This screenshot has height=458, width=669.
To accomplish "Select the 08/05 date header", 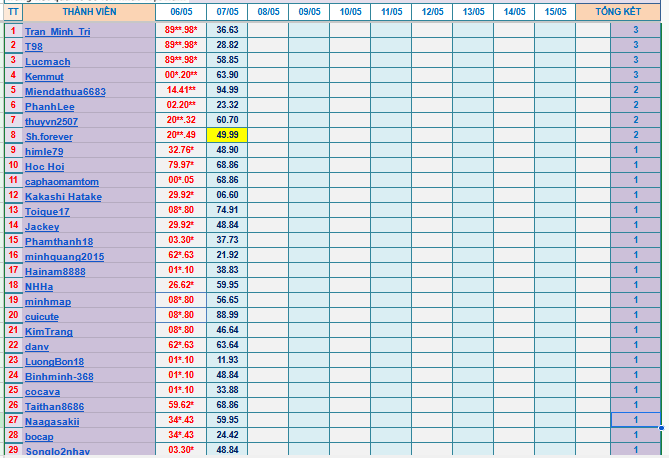I will (x=268, y=12).
